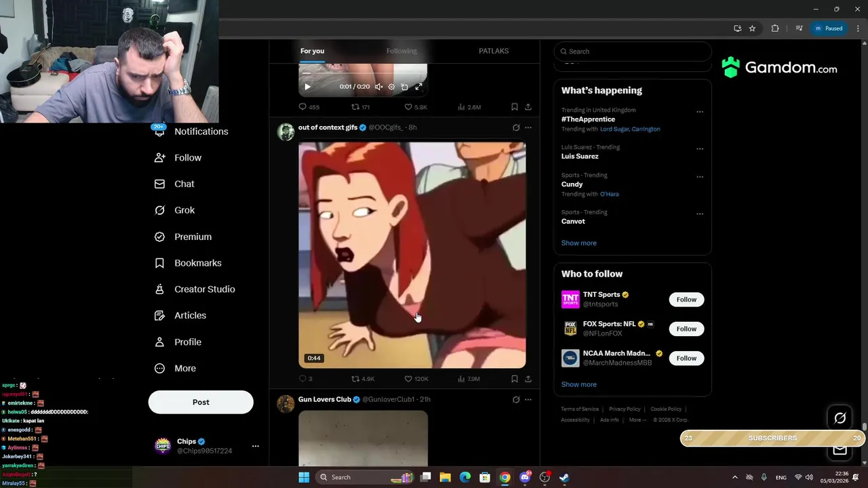The width and height of the screenshot is (868, 488).
Task: Open options for Cundy trend
Action: 700,177
